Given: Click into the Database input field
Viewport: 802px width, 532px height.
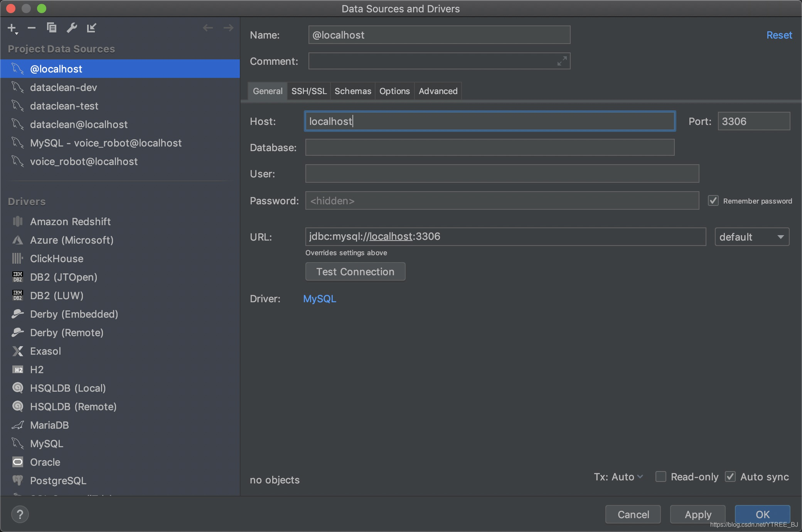Looking at the screenshot, I should (x=490, y=147).
